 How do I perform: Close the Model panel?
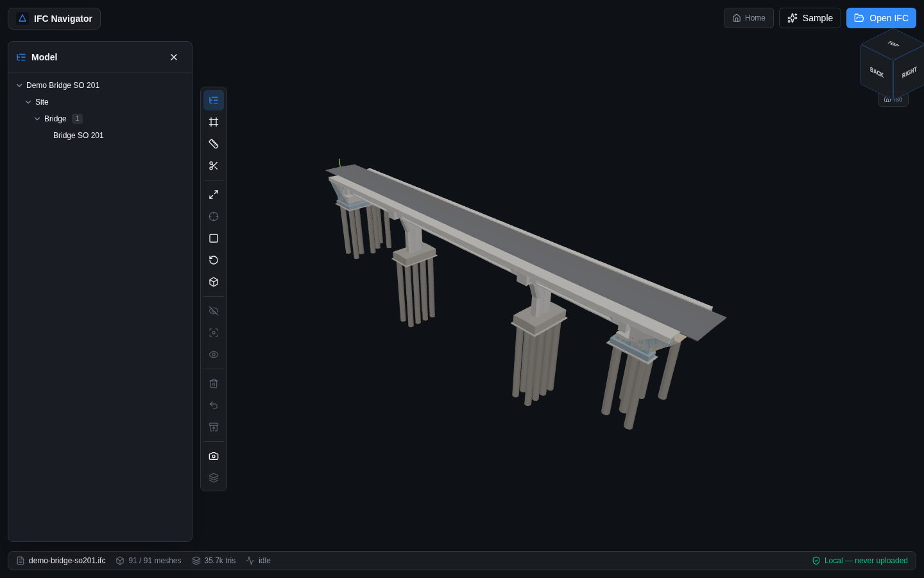coord(174,57)
